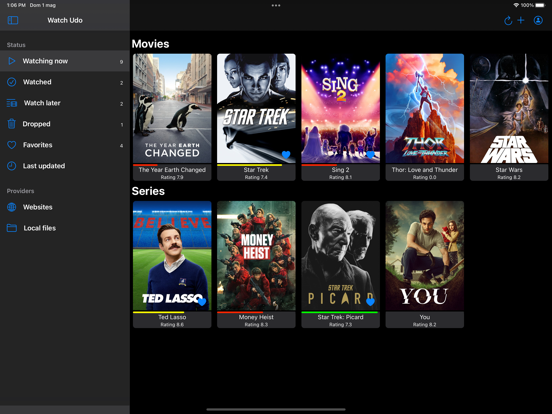Click the refresh icon in toolbar
The height and width of the screenshot is (414, 552).
point(508,20)
